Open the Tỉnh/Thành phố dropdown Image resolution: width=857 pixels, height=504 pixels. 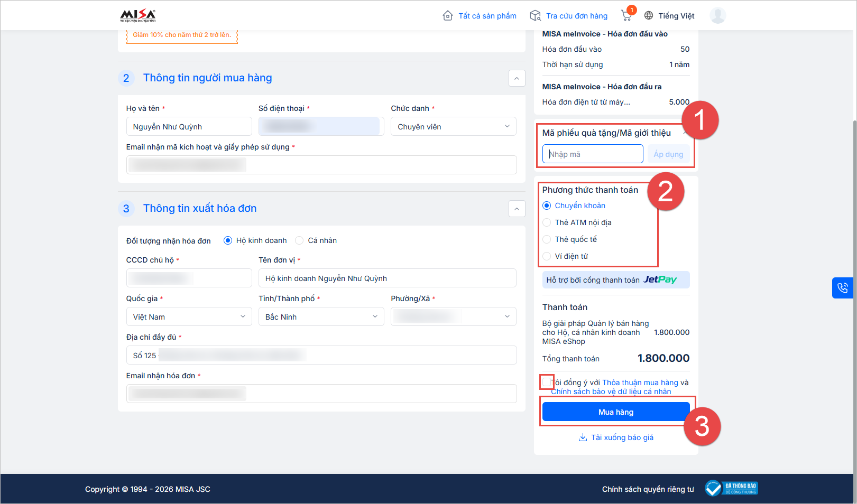[x=321, y=317]
